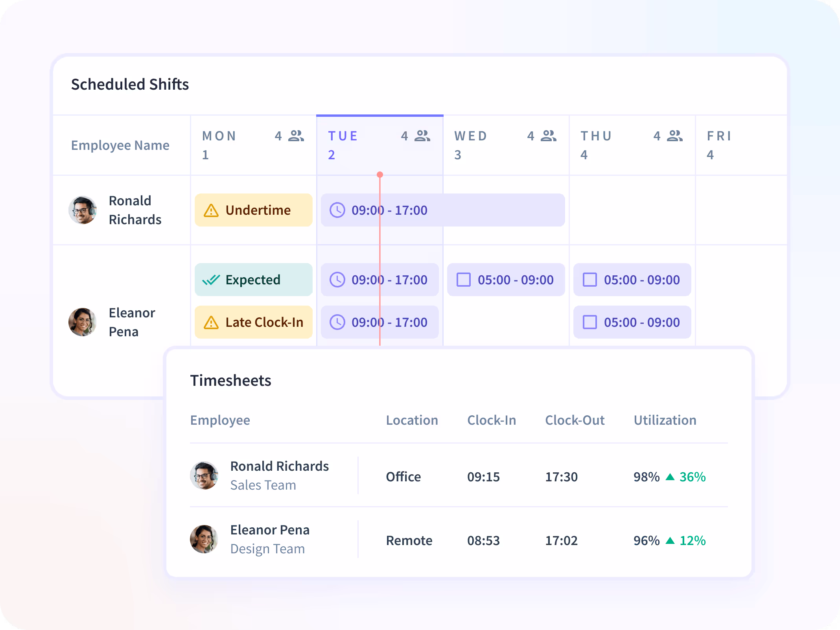This screenshot has height=630, width=840.
Task: Click the Remote location cell
Action: (x=409, y=540)
